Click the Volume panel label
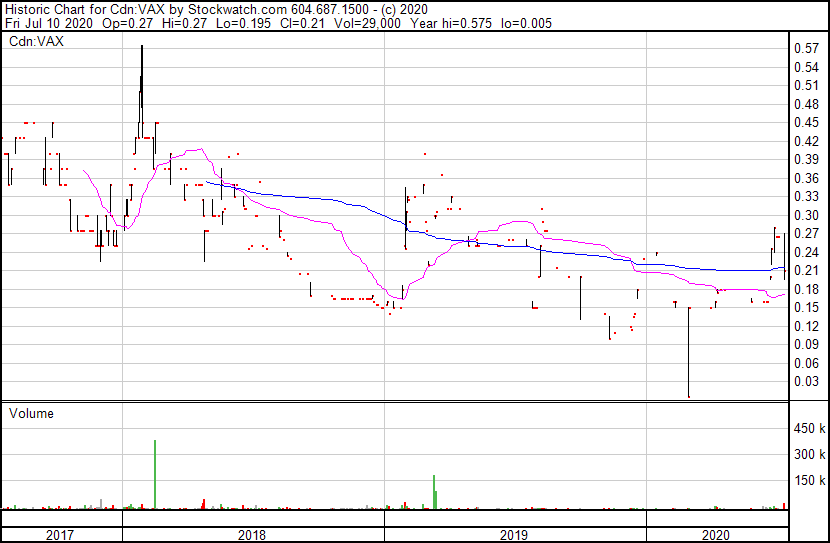The width and height of the screenshot is (830, 543). 31,413
